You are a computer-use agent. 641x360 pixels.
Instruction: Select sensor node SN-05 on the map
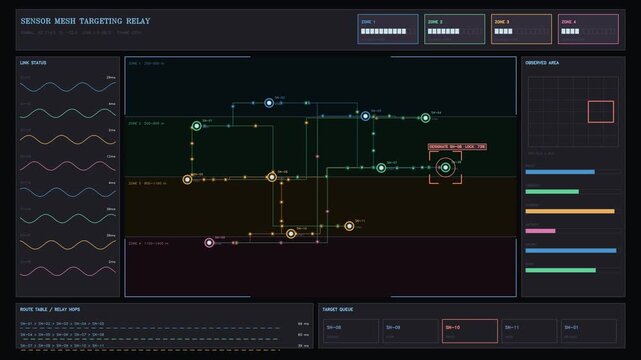(187, 179)
